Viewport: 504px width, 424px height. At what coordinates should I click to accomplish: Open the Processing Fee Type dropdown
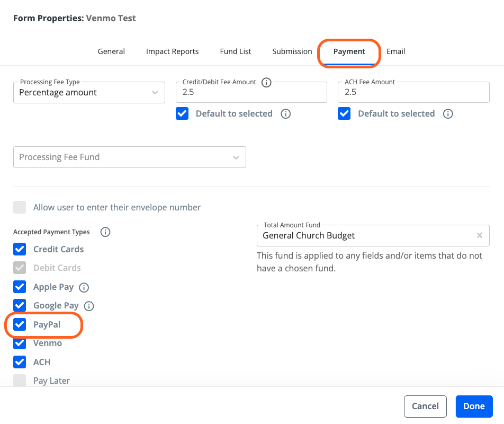click(x=89, y=93)
